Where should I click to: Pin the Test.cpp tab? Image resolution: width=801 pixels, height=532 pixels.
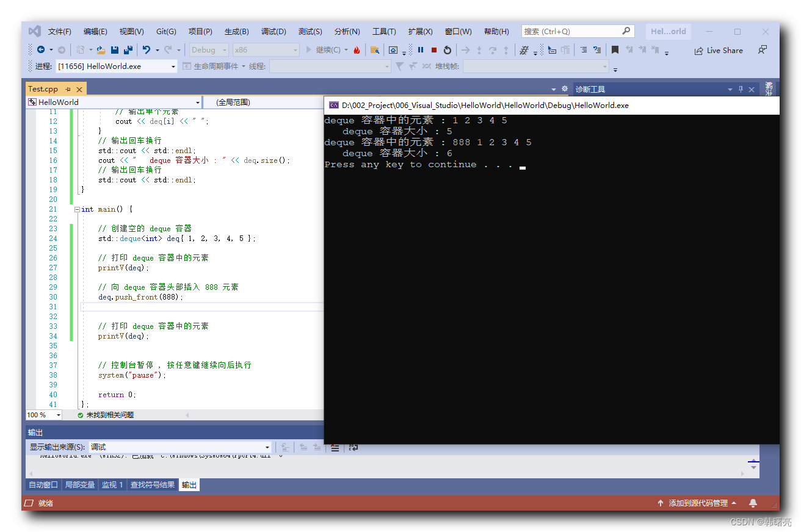pyautogui.click(x=68, y=89)
